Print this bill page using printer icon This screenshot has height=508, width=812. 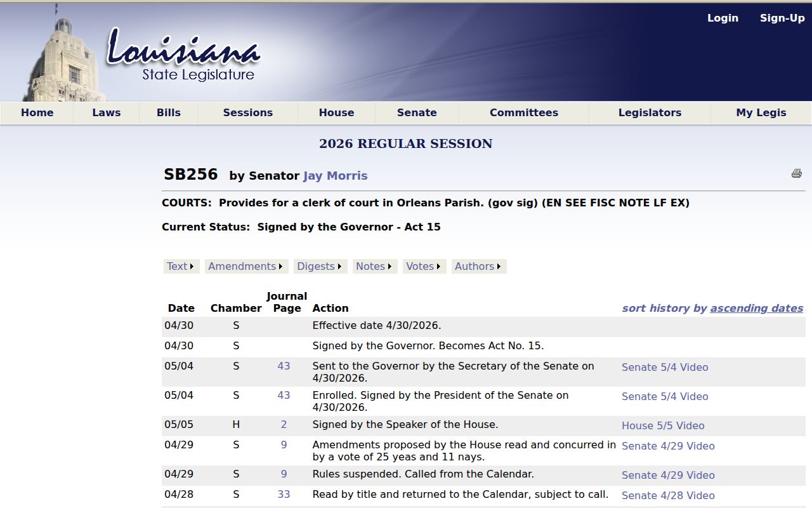[x=797, y=174]
